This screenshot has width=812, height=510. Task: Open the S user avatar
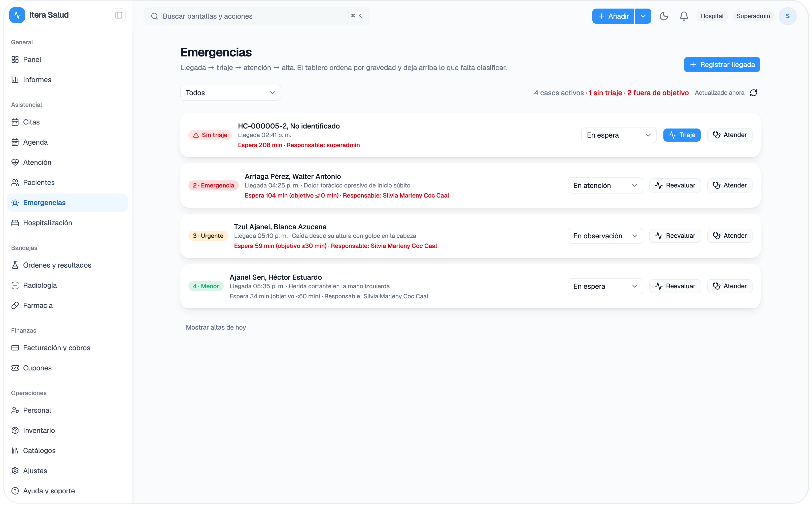click(x=787, y=16)
